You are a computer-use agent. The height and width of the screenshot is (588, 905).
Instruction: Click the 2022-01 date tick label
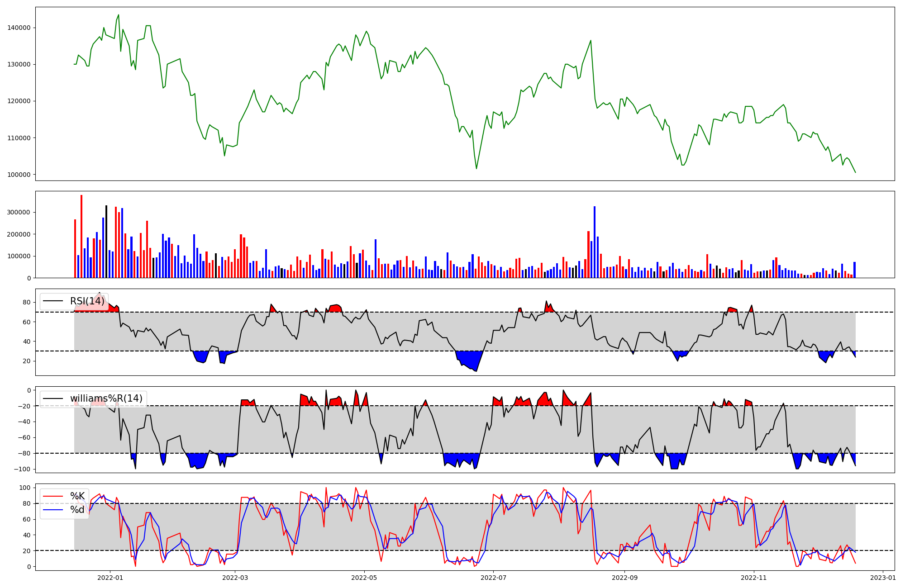[x=110, y=578]
